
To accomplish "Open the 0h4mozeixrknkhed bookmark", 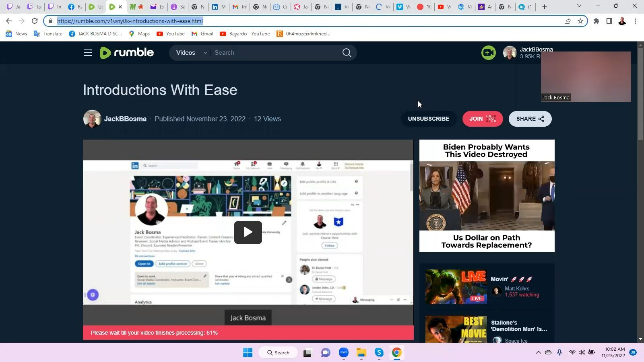I will (303, 34).
